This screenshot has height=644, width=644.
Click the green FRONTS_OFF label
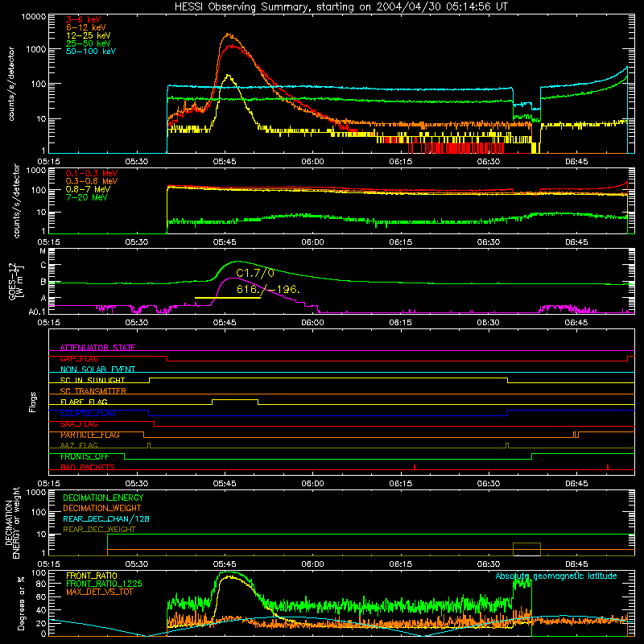point(85,456)
